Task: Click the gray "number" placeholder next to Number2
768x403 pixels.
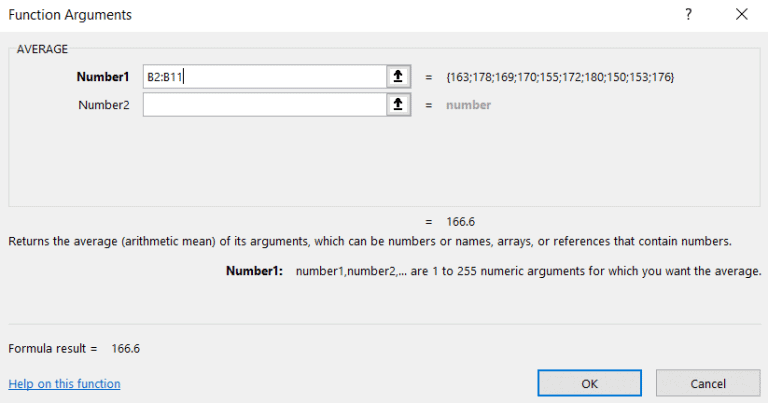Action: [468, 105]
